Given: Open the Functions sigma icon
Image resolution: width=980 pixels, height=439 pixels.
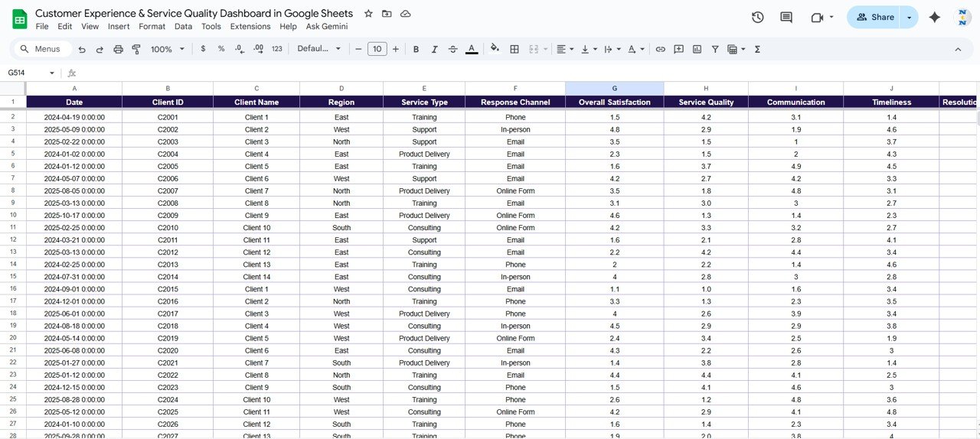Looking at the screenshot, I should (x=757, y=49).
